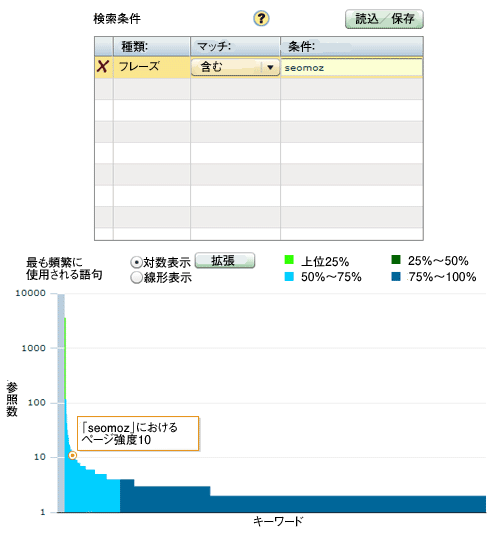Screen dimensions: 490x535
Task: Click the 75%～100% legend label
Action: point(442,277)
